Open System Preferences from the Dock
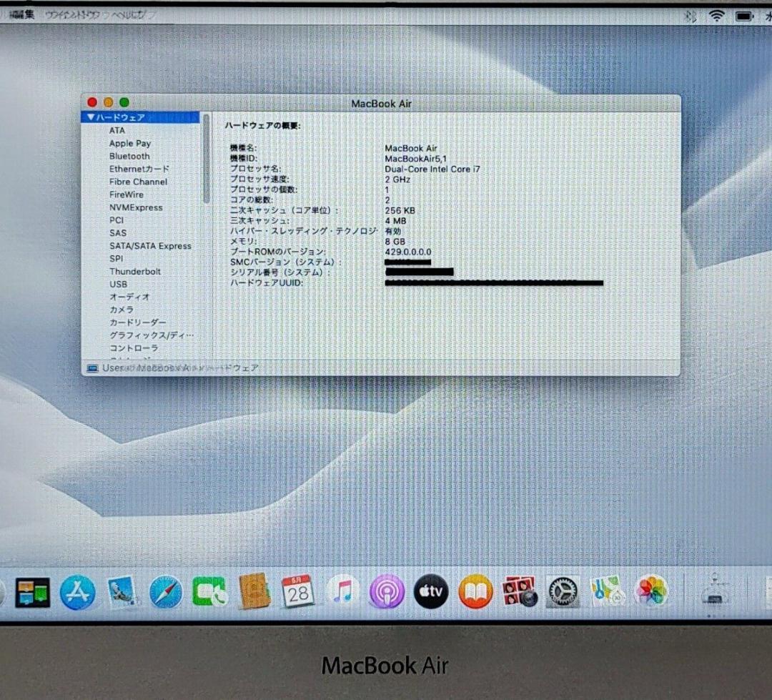 [x=563, y=591]
